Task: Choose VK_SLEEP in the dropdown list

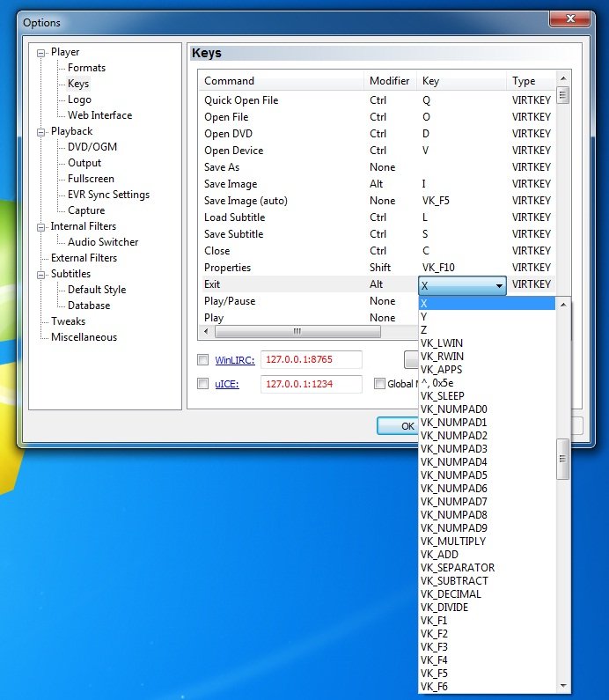Action: [487, 396]
